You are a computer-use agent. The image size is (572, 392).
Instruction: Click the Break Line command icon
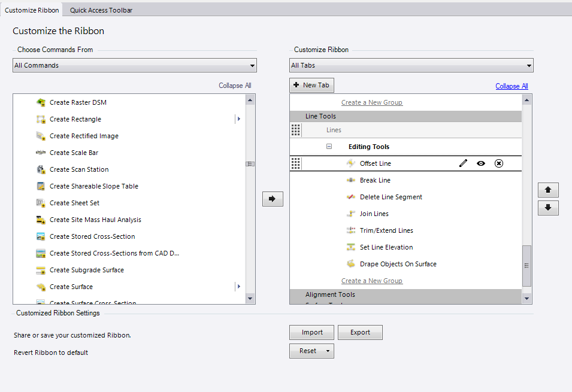pyautogui.click(x=351, y=180)
